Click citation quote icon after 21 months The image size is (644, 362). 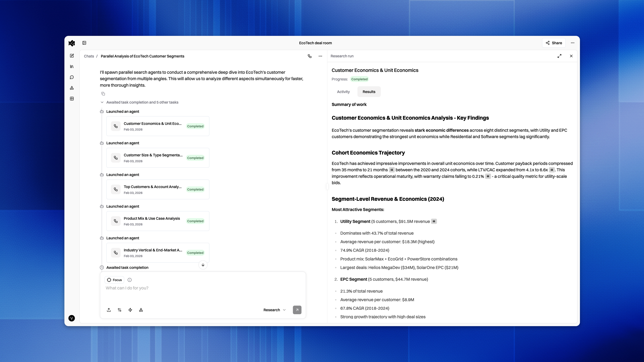[391, 170]
